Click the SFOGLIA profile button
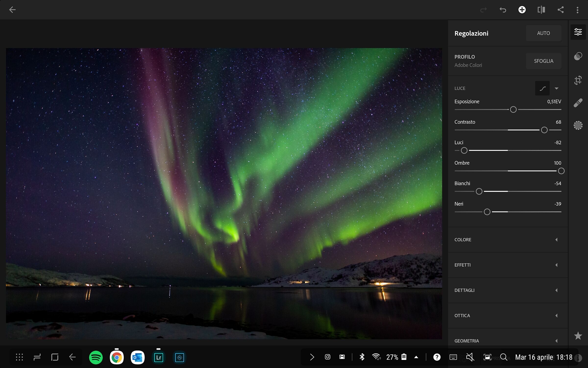The image size is (588, 368). 543,61
